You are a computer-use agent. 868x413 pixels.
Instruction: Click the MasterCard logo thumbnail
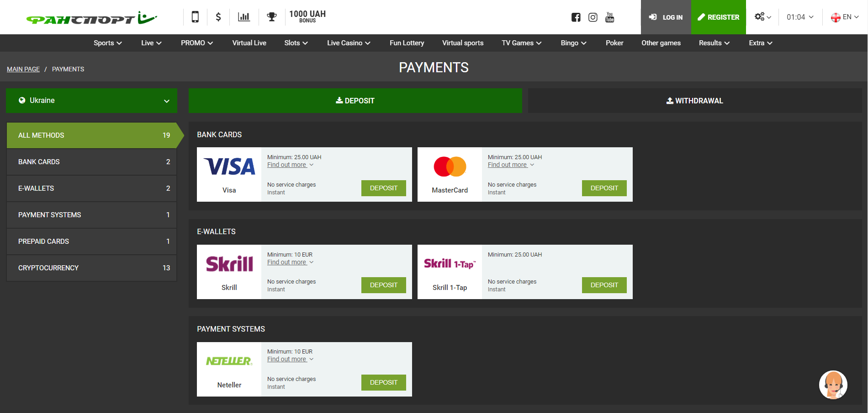[450, 166]
